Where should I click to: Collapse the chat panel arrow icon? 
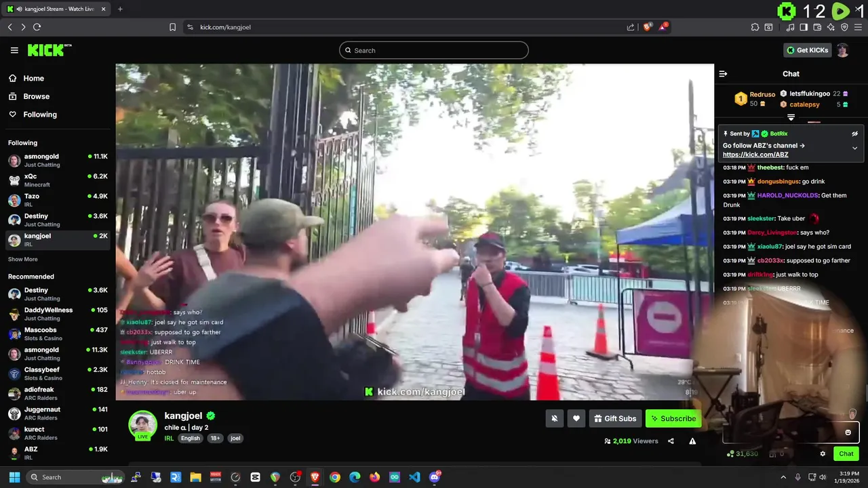click(x=723, y=74)
